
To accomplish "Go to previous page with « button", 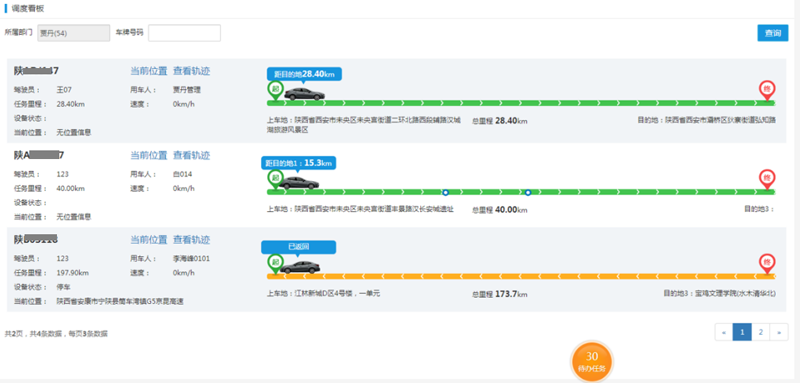I will coord(724,332).
